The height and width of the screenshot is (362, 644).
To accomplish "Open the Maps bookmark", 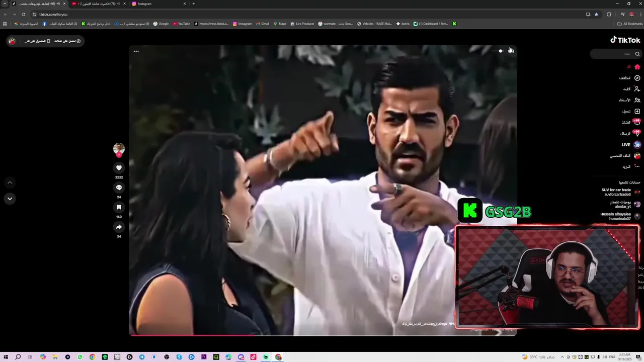I will click(x=280, y=24).
